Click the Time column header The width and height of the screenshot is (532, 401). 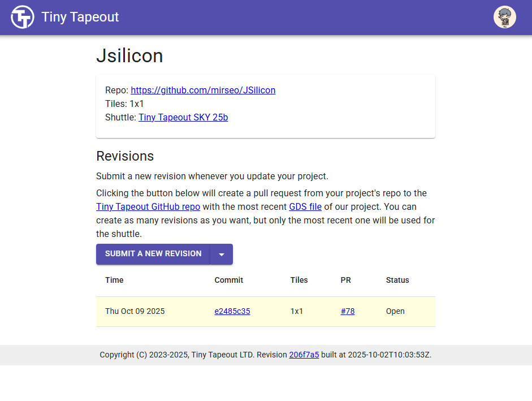click(x=114, y=280)
